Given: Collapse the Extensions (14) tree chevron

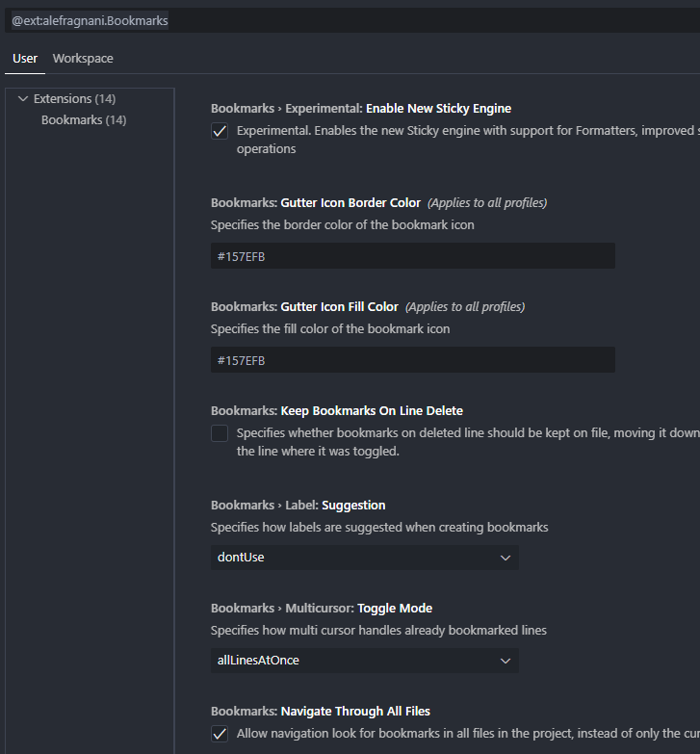Looking at the screenshot, I should (x=23, y=98).
